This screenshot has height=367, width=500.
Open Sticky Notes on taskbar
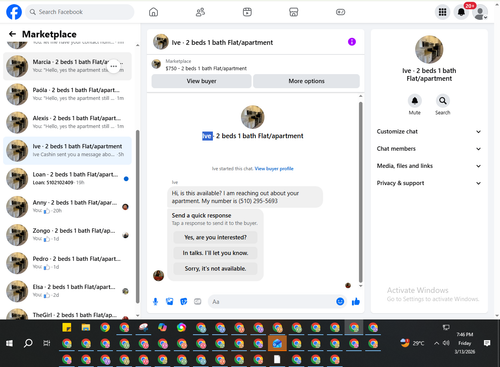tap(67, 328)
